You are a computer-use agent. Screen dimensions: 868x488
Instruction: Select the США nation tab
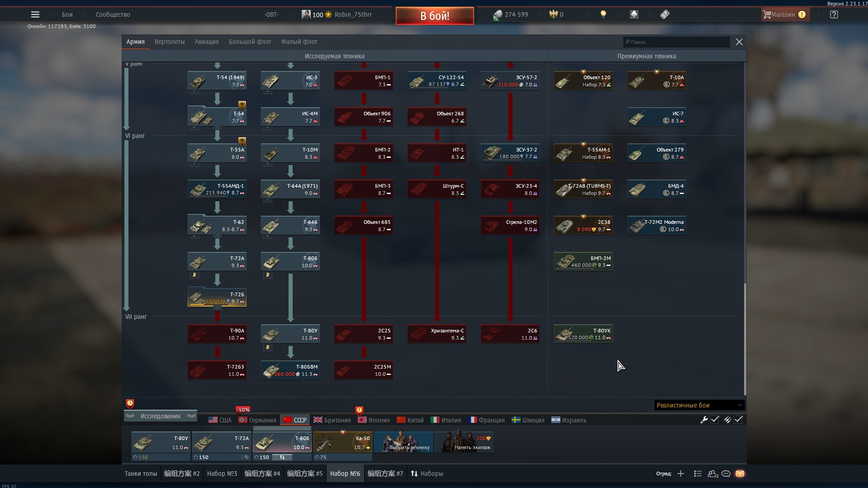click(220, 420)
